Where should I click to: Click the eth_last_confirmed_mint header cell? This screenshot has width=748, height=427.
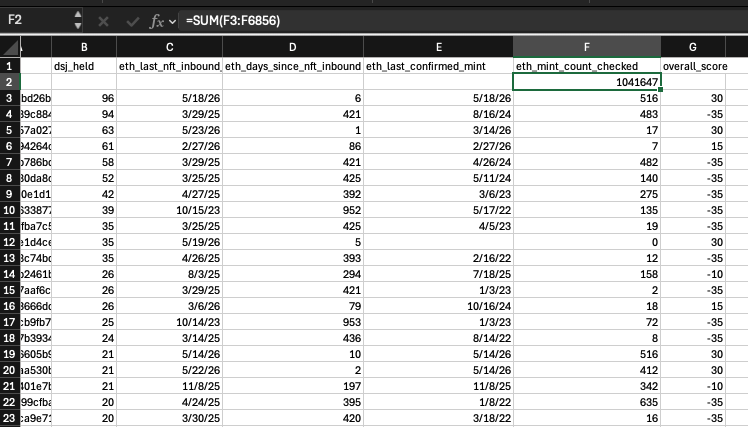(438, 66)
